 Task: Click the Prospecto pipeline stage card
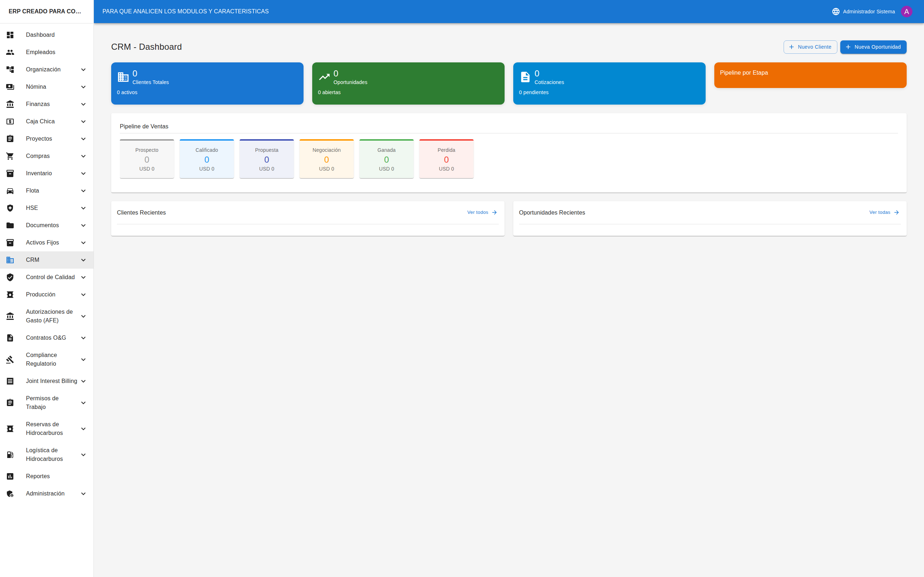pos(147,158)
